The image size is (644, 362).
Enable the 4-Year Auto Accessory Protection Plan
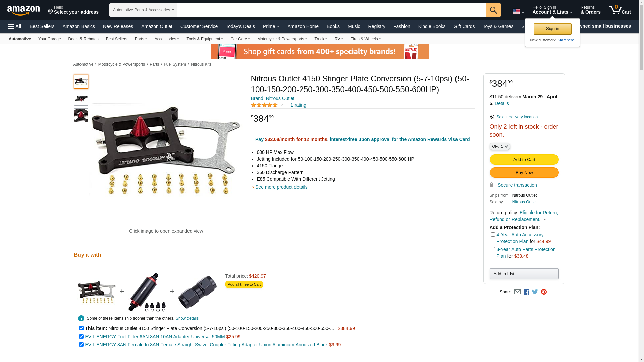[493, 235]
